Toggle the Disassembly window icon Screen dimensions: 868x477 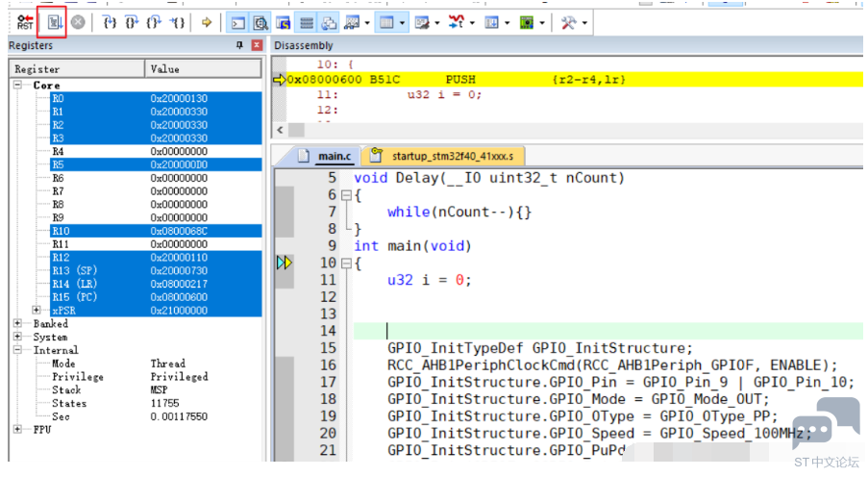260,23
